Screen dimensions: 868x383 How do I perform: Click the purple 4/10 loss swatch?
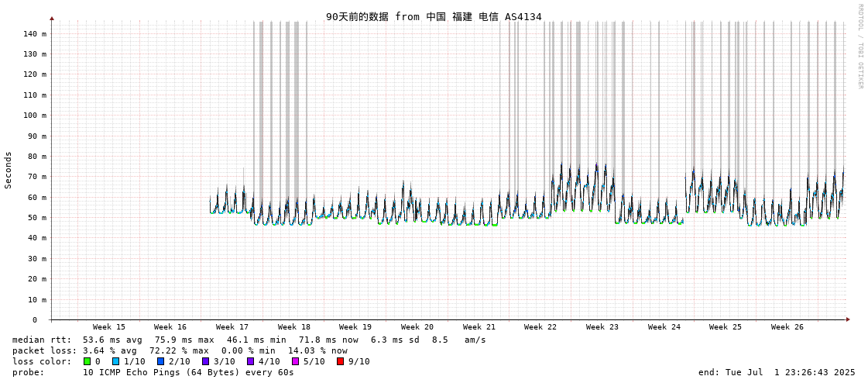click(250, 361)
